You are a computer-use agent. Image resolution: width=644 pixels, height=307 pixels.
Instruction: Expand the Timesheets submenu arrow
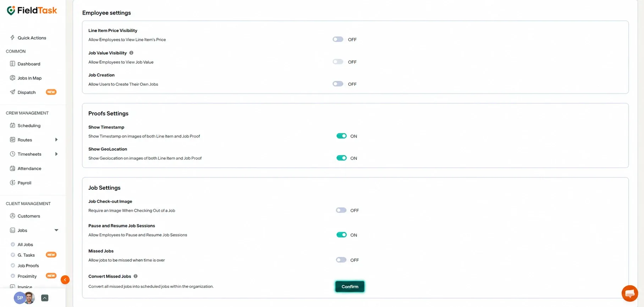pos(56,154)
